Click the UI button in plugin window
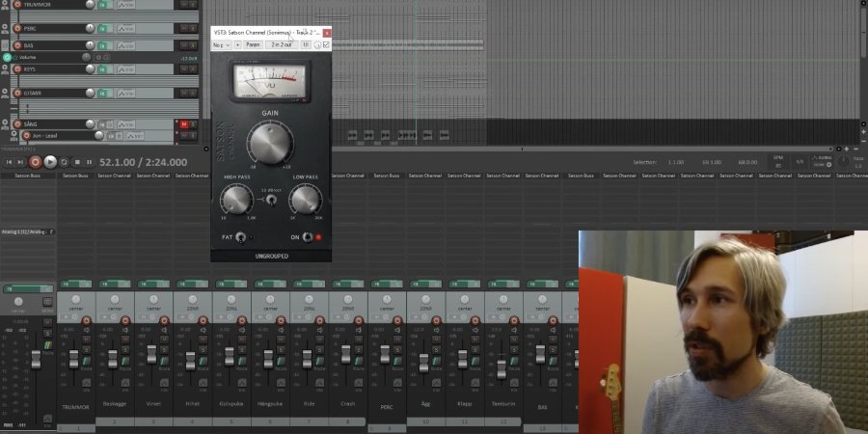 tap(306, 44)
